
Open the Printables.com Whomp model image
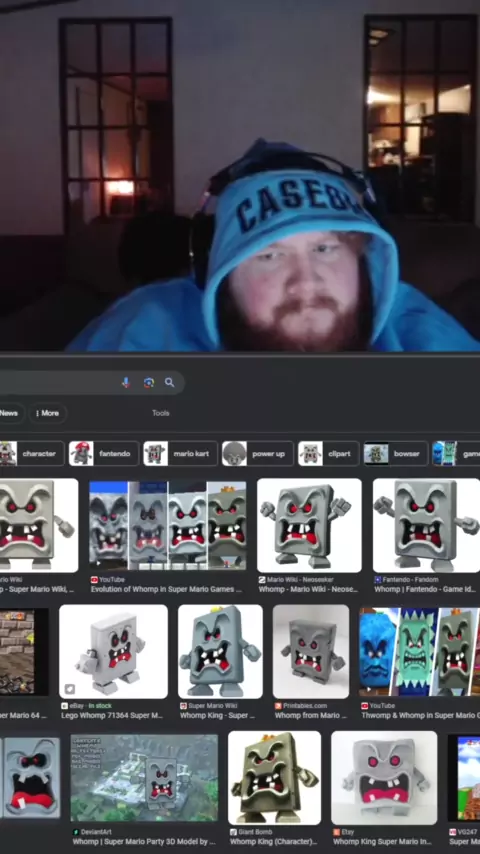(311, 651)
